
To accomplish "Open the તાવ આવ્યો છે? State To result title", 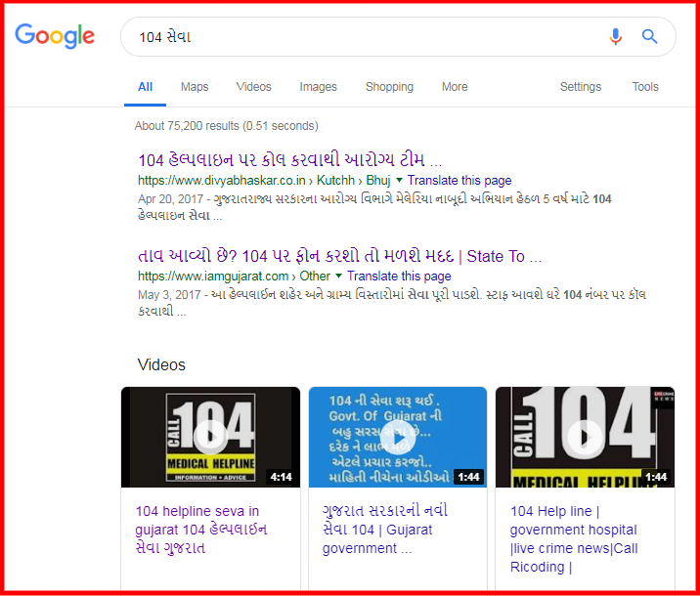I will pos(339,256).
